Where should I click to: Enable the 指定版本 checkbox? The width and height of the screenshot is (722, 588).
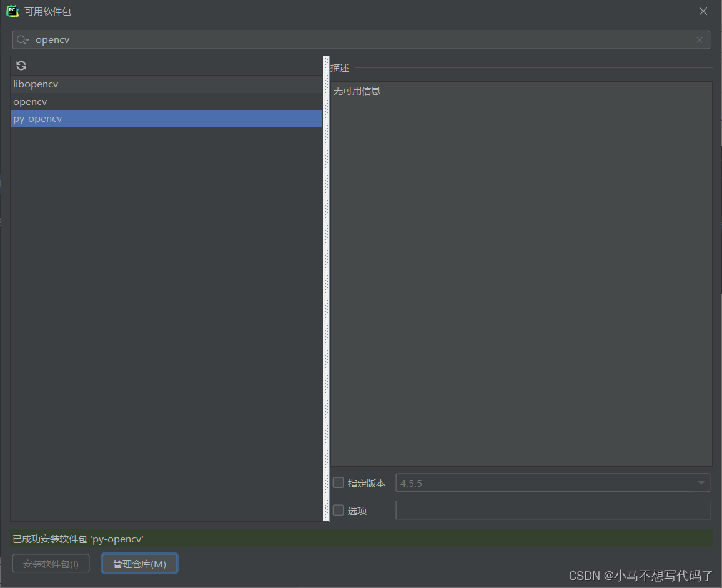pos(339,482)
